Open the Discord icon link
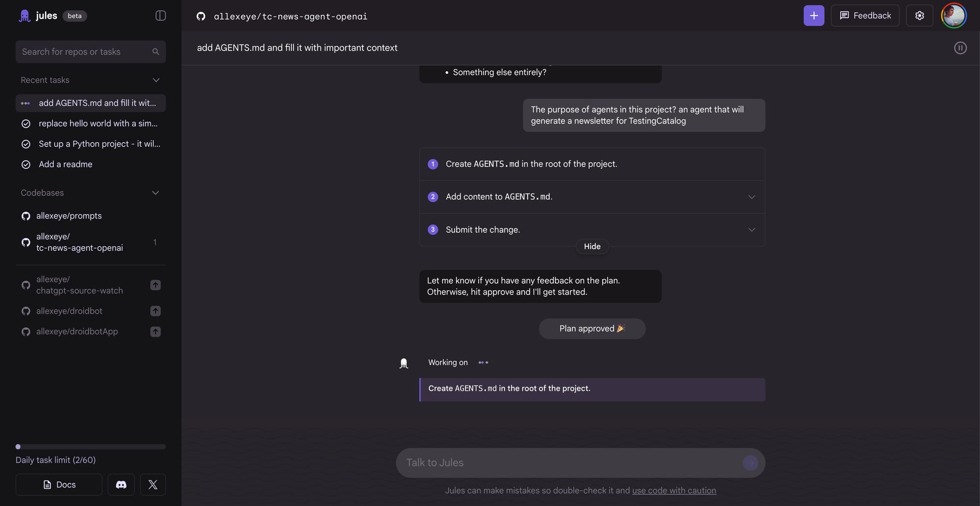980x506 pixels. [x=121, y=484]
